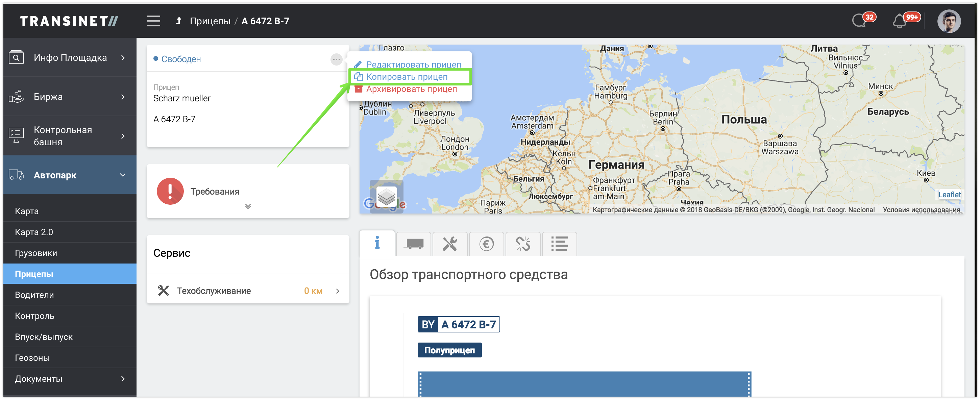The width and height of the screenshot is (980, 400).
Task: Expand the Инфо Площадка sidebar section
Action: click(70, 58)
